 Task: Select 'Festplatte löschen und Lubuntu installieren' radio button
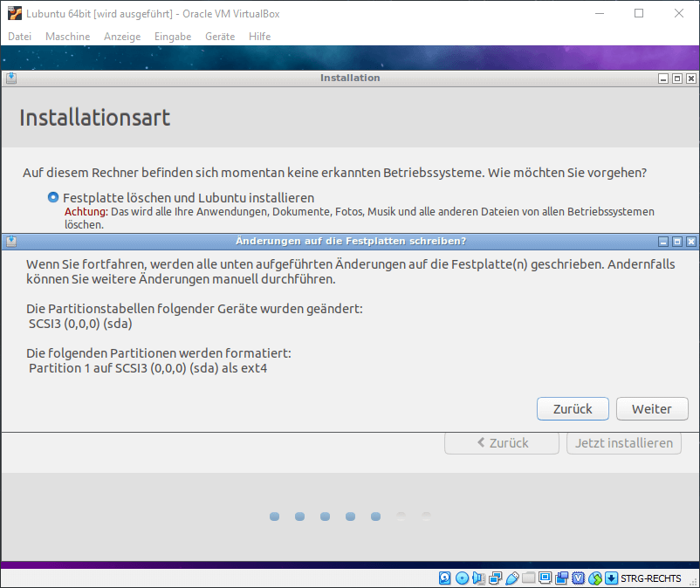53,197
